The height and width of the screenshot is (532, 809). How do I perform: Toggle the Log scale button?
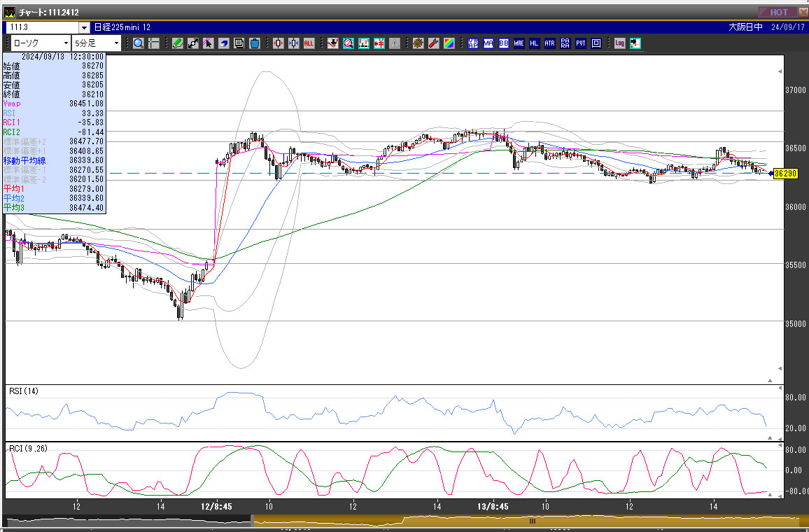click(x=619, y=43)
